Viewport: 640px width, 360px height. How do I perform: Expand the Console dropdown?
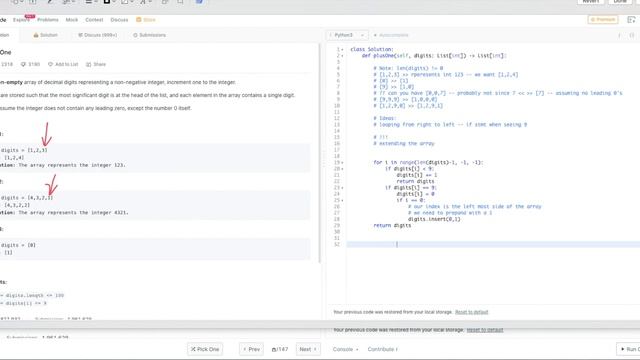pos(345,349)
